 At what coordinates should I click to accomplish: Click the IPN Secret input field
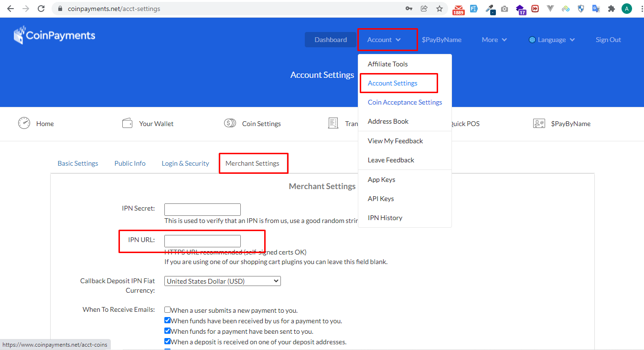pos(202,209)
